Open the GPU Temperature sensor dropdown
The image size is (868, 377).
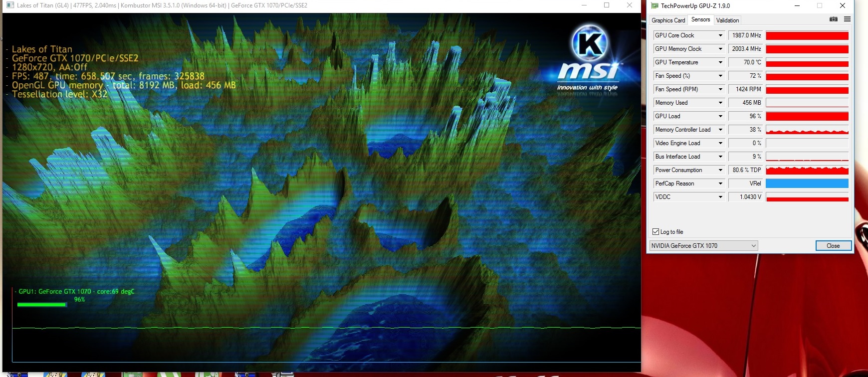coord(720,62)
